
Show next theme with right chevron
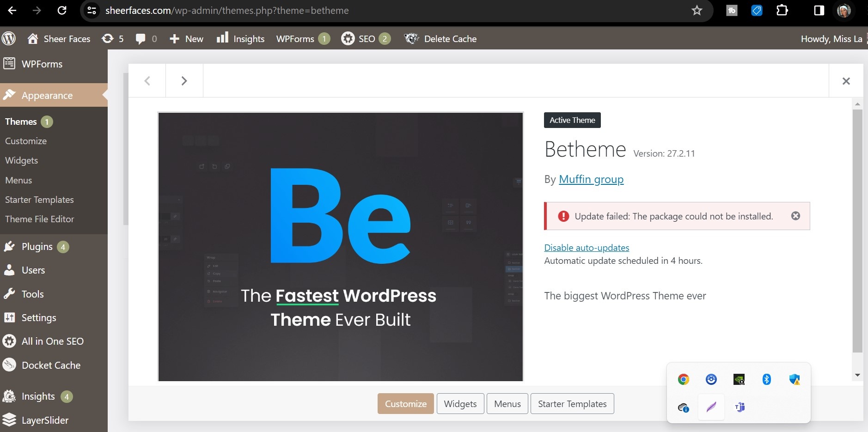(x=184, y=81)
